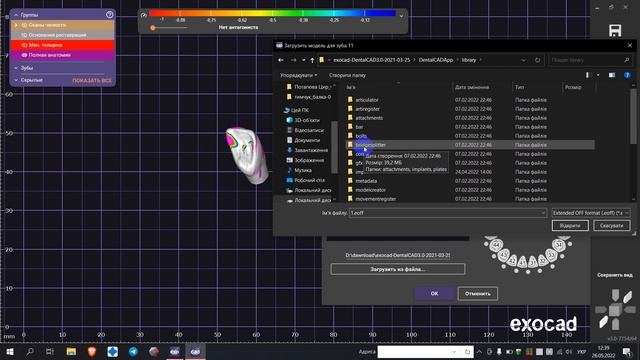Select tooth 34 in the jaw chart
This screenshot has width=640, height=360.
pyautogui.click(x=559, y=245)
